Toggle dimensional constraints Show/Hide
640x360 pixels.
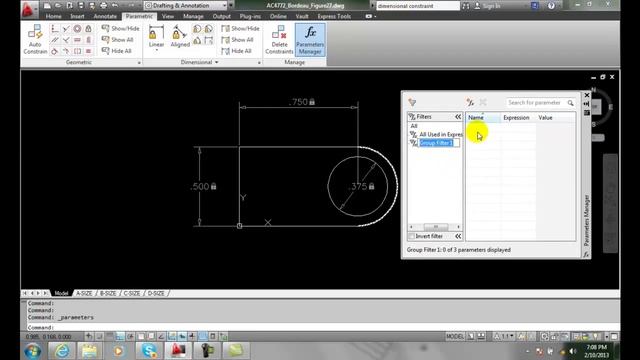tap(240, 29)
